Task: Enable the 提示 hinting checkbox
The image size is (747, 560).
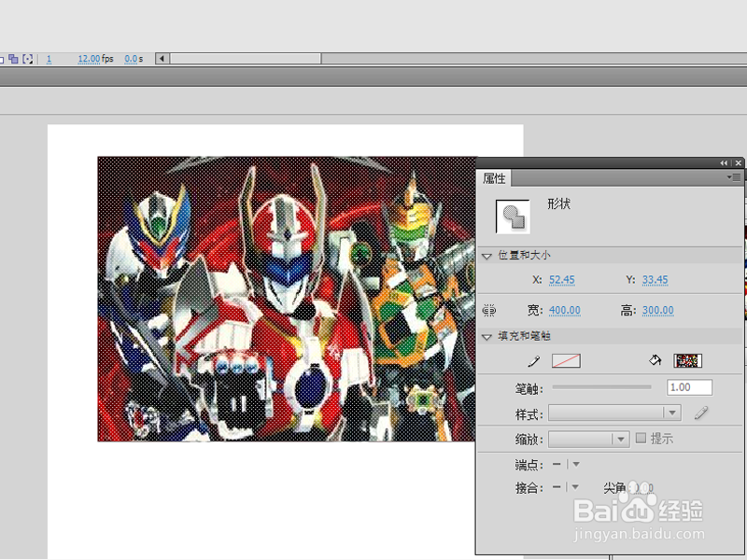Action: click(641, 438)
